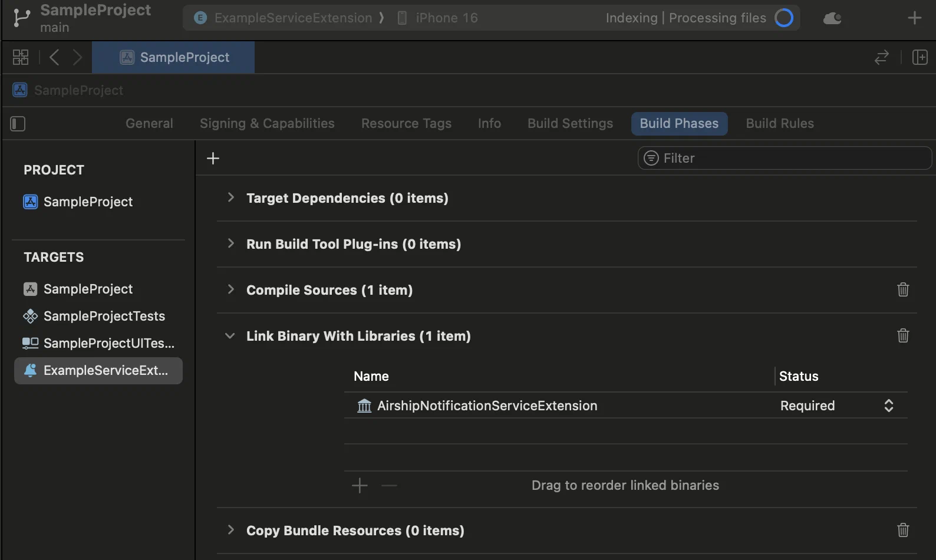Delete the Link Binary With Libraries phase
Image resolution: width=936 pixels, height=560 pixels.
coord(902,335)
